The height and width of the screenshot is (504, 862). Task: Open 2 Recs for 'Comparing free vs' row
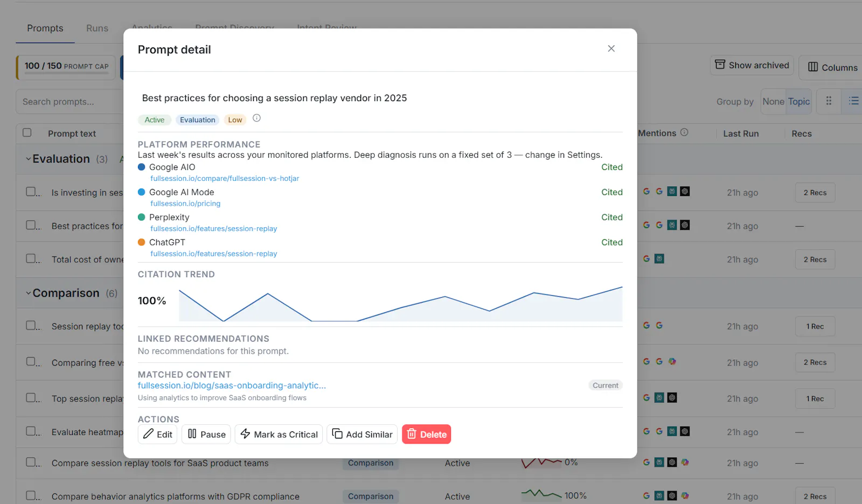[815, 362]
